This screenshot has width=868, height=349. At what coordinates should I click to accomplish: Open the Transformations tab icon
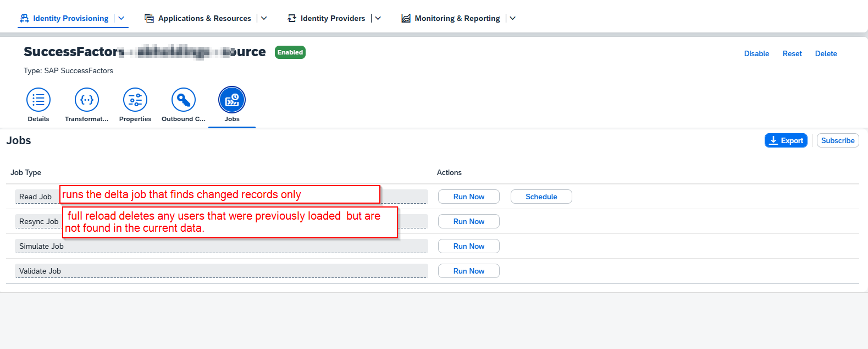[87, 100]
